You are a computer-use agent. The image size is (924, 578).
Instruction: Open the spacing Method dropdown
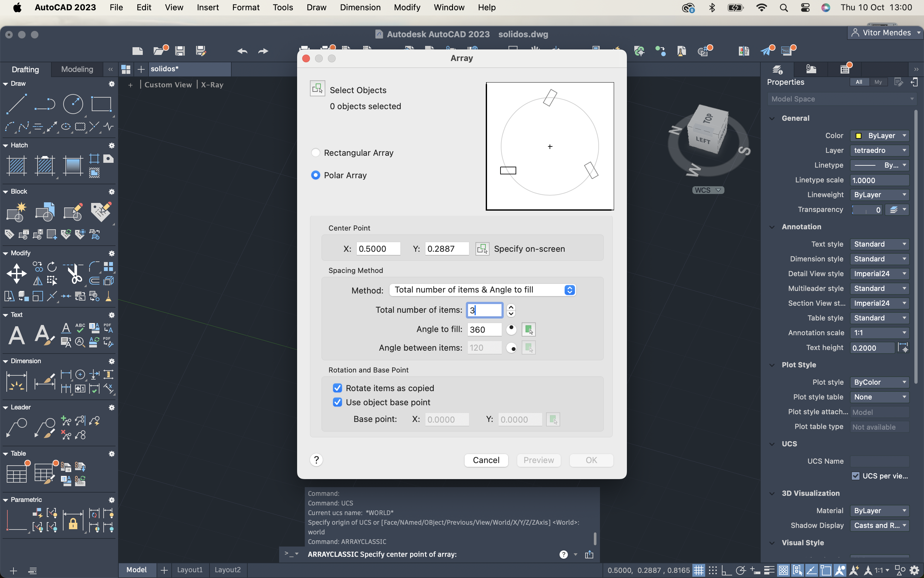[x=482, y=290]
